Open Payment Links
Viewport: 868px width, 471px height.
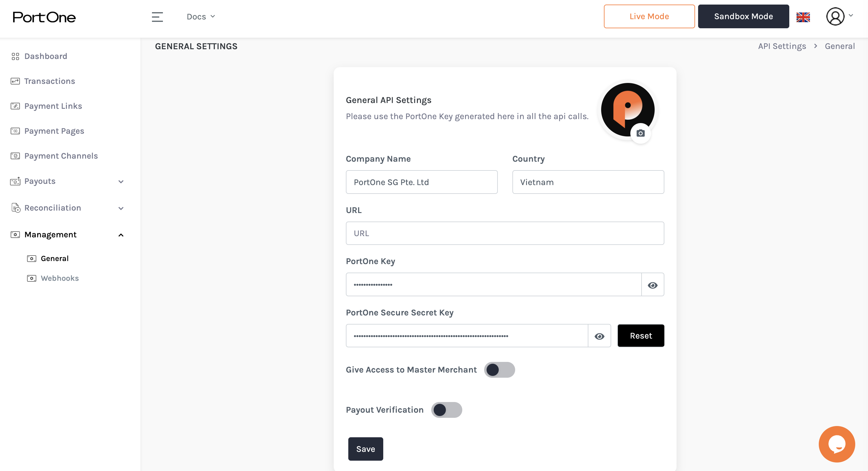coord(53,106)
